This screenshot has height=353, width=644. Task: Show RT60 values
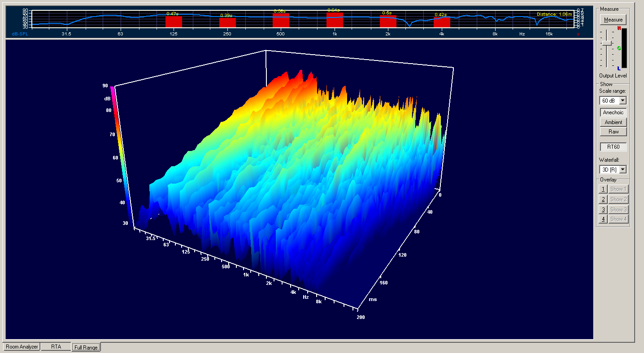(613, 146)
